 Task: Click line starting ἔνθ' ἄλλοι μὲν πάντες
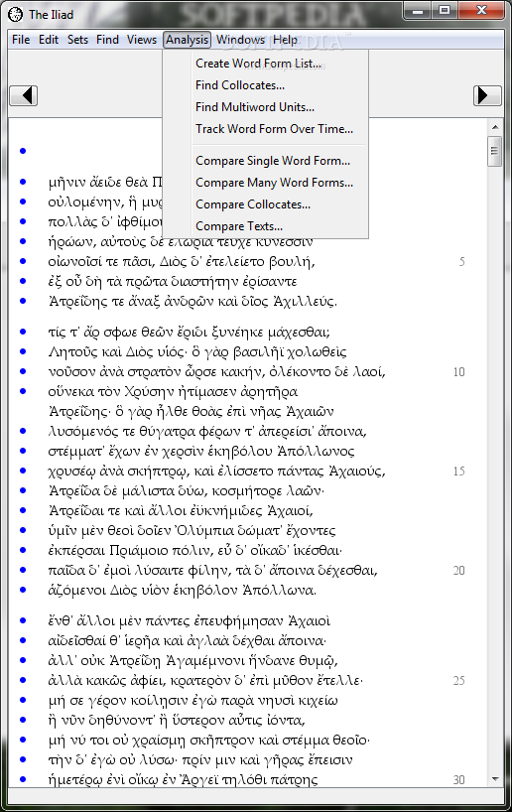point(189,620)
